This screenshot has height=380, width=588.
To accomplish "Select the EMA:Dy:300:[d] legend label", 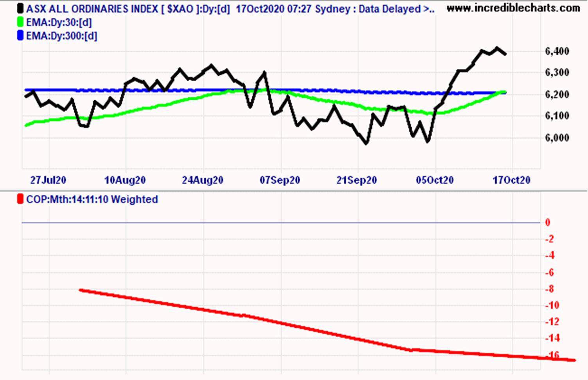I will click(61, 36).
